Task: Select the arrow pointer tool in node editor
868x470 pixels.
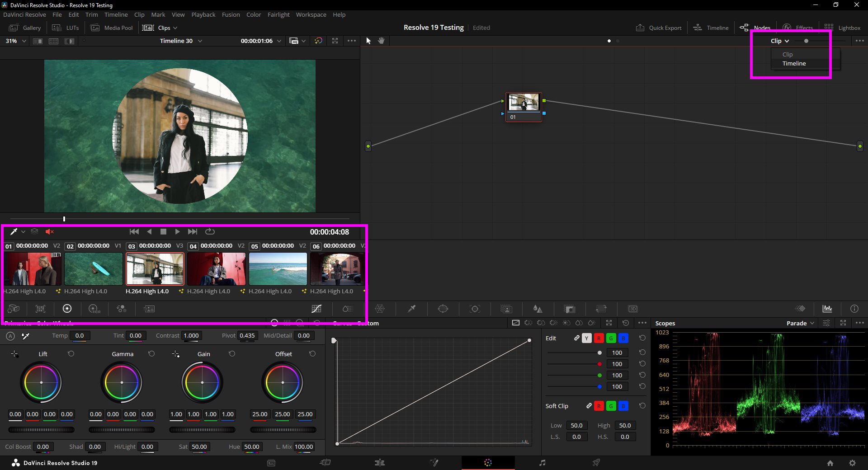Action: tap(368, 41)
